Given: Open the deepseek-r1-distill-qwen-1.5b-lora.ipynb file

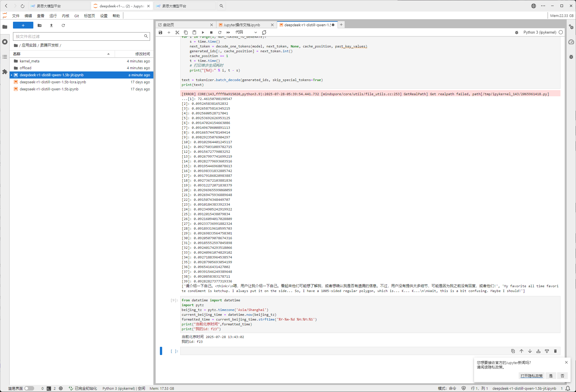Looking at the screenshot, I should [x=53, y=82].
